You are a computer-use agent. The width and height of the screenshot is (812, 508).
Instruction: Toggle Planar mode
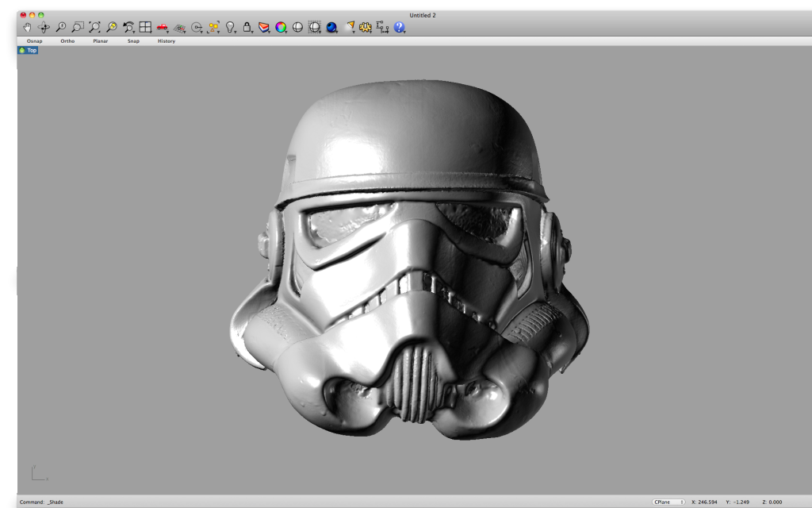[101, 41]
